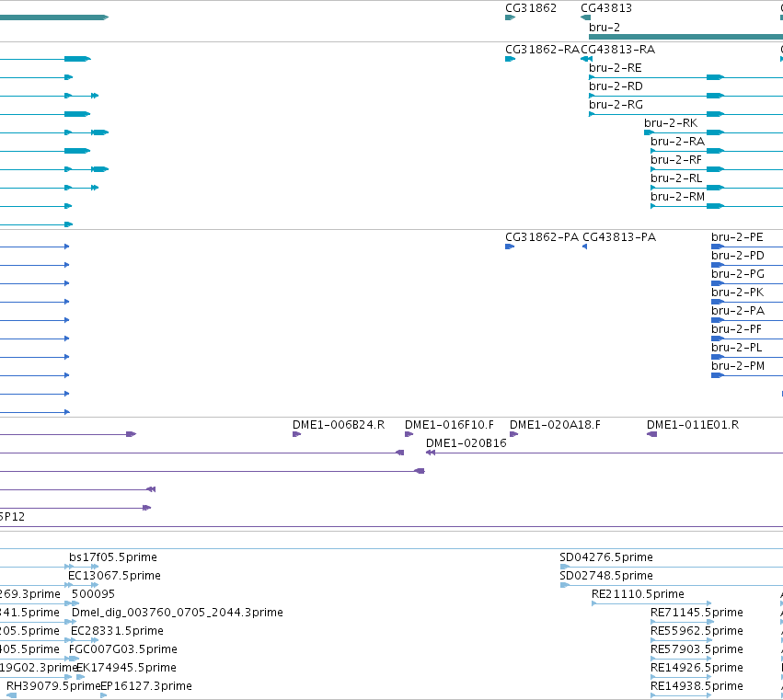Click the RE21110.5prime EST label

tap(638, 594)
